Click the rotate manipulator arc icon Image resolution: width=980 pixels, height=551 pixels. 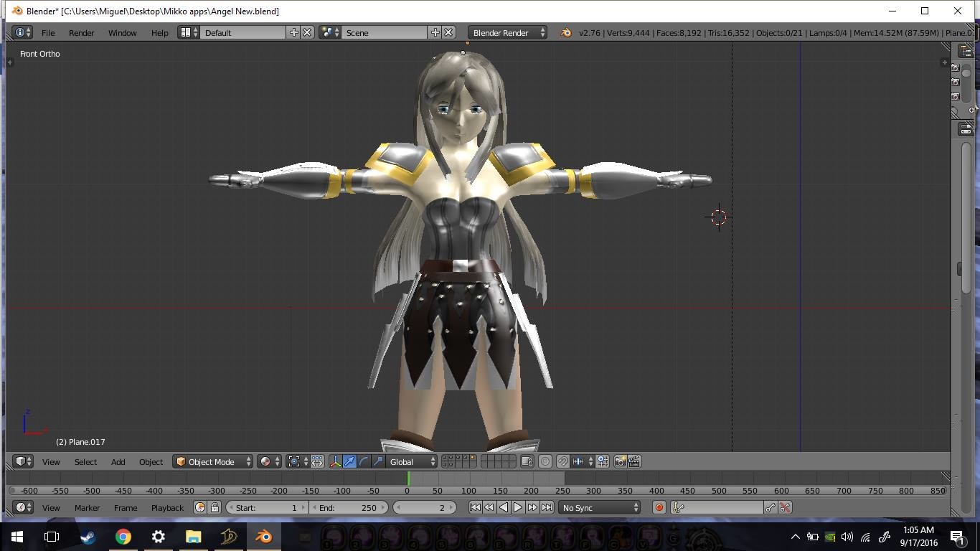[x=364, y=462]
